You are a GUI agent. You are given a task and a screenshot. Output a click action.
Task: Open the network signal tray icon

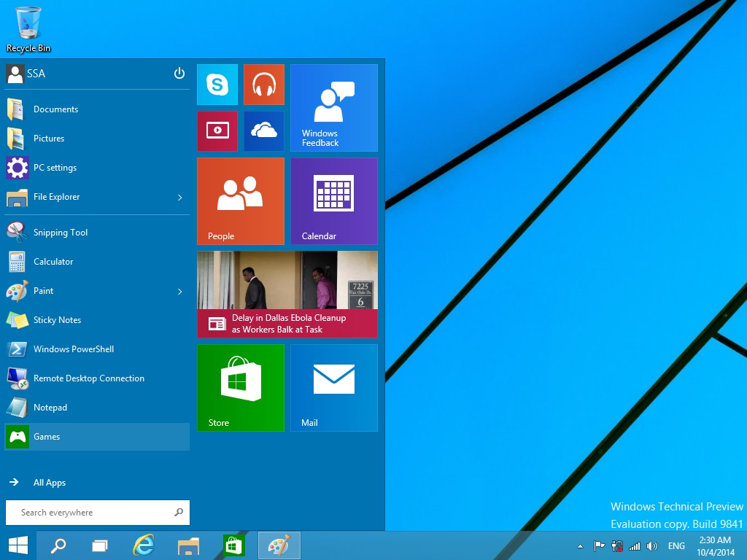click(635, 546)
